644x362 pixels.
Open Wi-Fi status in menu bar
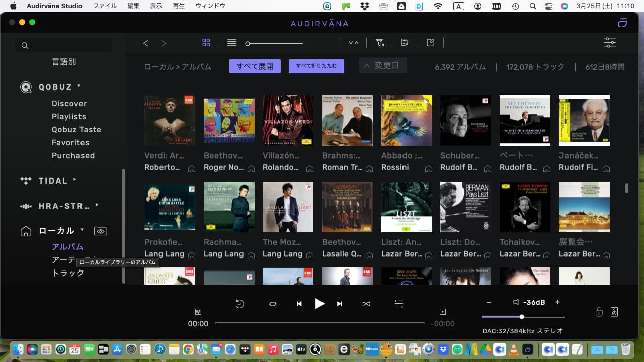pos(438,6)
